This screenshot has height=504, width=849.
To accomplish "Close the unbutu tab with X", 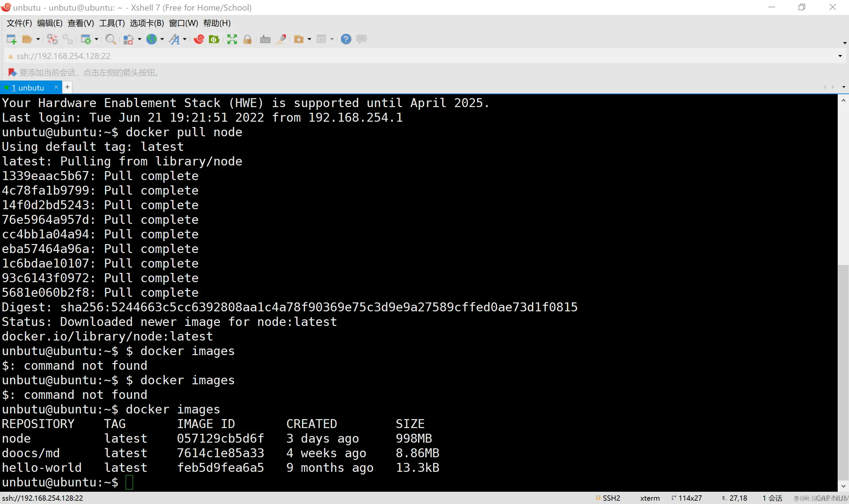I will pyautogui.click(x=56, y=87).
